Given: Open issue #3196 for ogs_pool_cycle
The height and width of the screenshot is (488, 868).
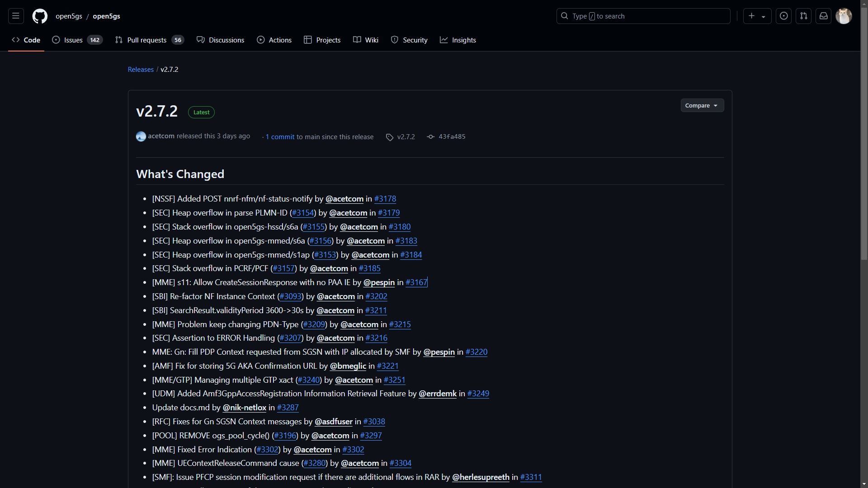Looking at the screenshot, I should click(285, 436).
